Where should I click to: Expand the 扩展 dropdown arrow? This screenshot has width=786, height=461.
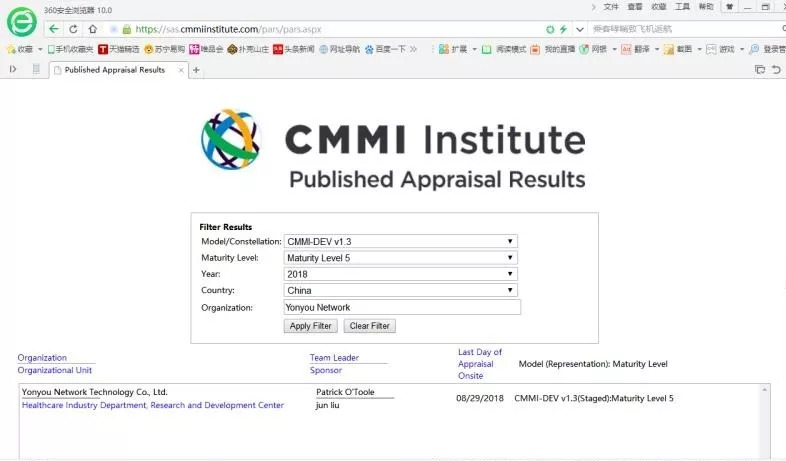click(474, 49)
